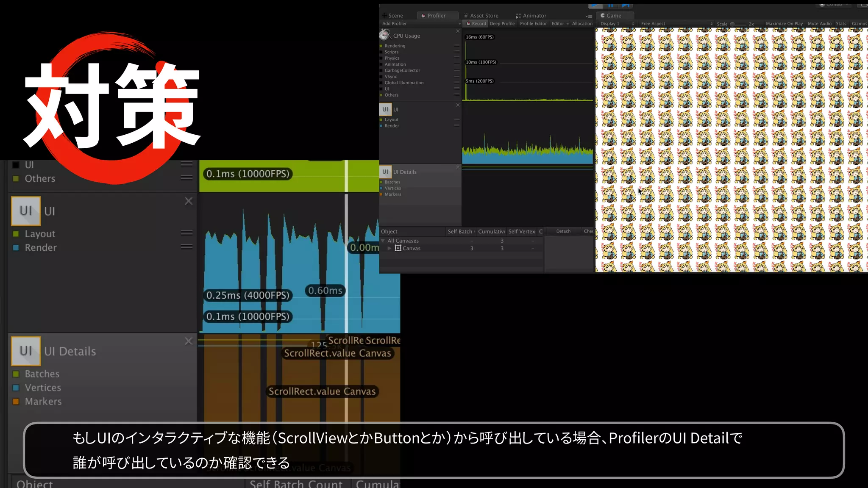Viewport: 868px width, 488px height.
Task: Click the enlarged Vertices blue color swatch
Action: (x=16, y=388)
